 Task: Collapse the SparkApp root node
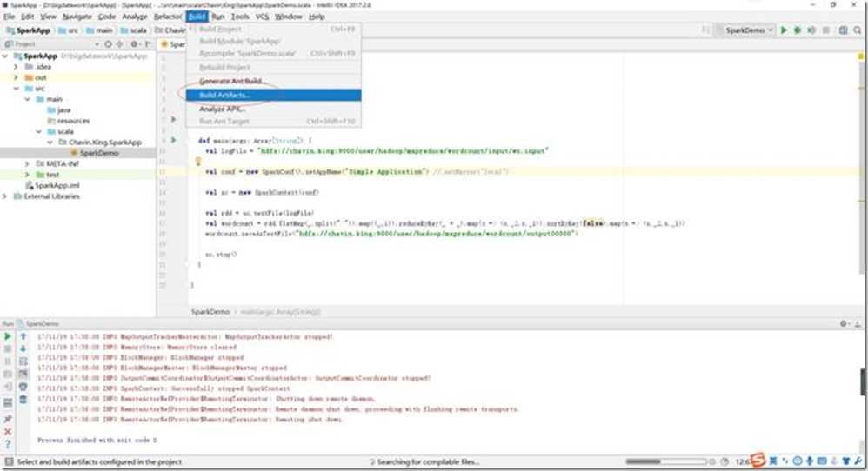[5, 56]
